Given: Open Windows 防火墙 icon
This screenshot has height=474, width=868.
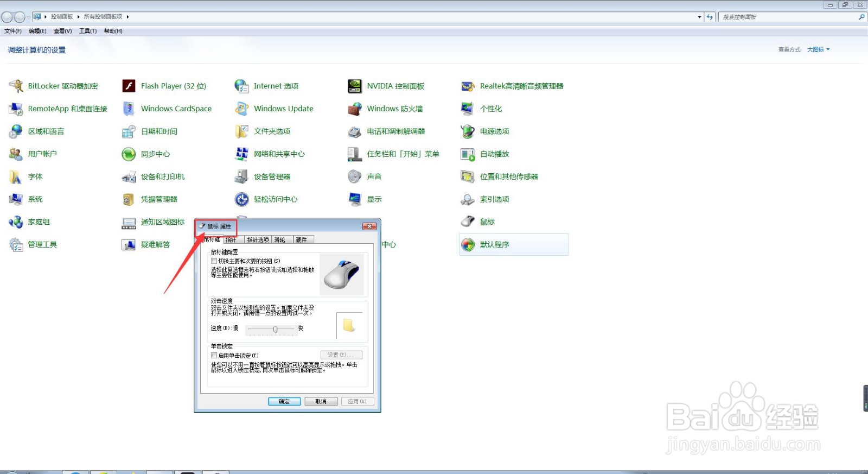Looking at the screenshot, I should coord(355,109).
